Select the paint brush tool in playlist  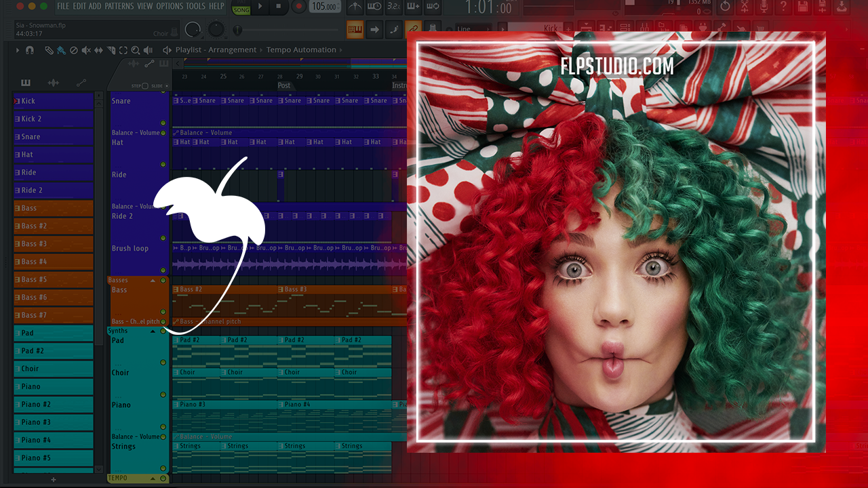tap(61, 50)
